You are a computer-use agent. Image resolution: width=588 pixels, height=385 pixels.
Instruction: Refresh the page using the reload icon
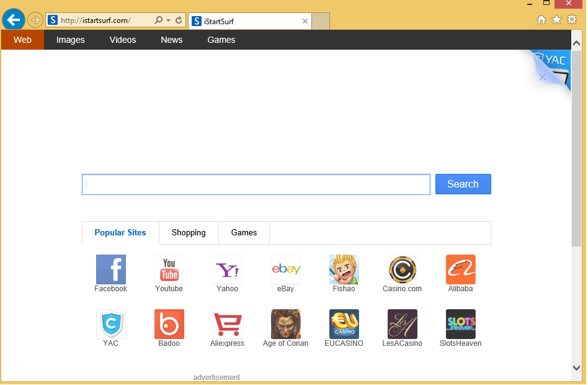[179, 20]
